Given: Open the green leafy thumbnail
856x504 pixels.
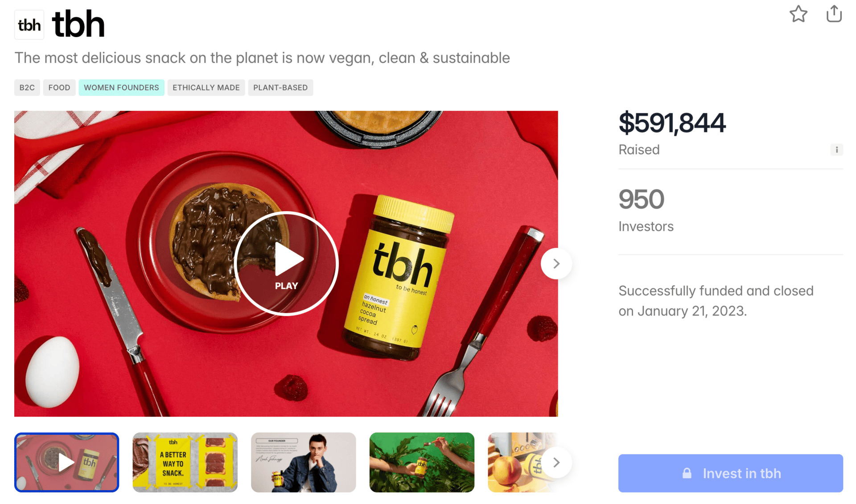Looking at the screenshot, I should (422, 463).
